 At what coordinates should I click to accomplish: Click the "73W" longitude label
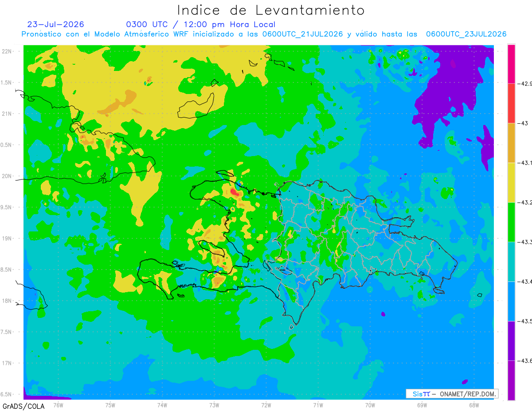[214, 404]
